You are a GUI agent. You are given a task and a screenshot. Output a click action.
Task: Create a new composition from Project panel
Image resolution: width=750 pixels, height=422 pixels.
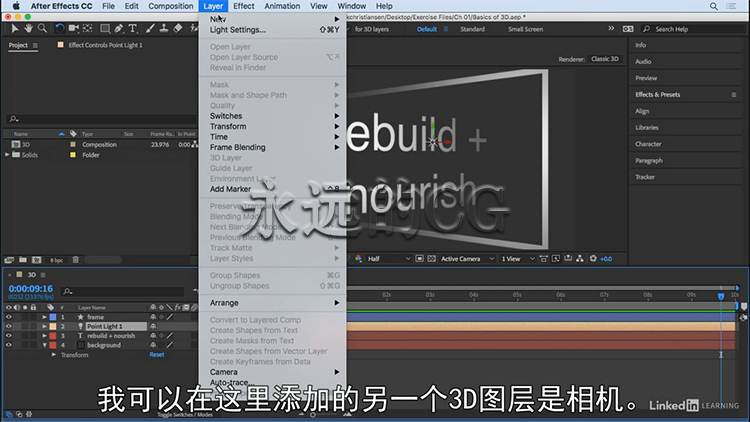click(x=36, y=260)
